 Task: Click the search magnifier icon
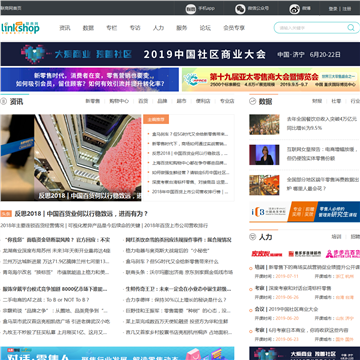click(x=351, y=28)
